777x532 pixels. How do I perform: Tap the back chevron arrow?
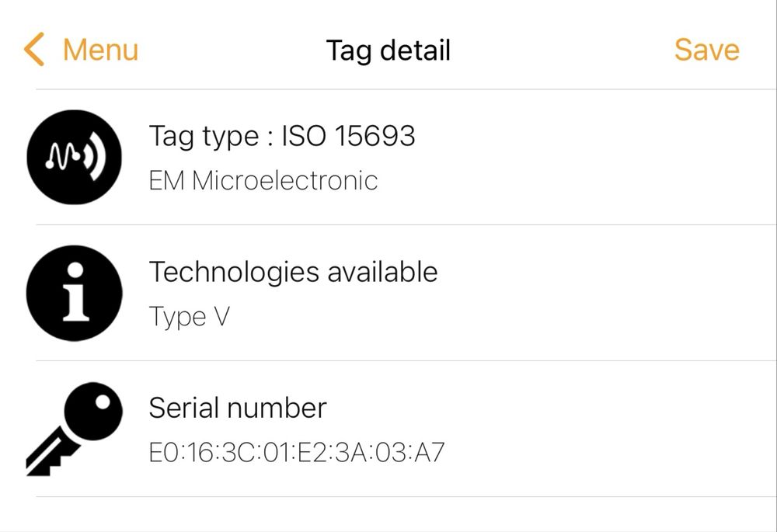[35, 50]
